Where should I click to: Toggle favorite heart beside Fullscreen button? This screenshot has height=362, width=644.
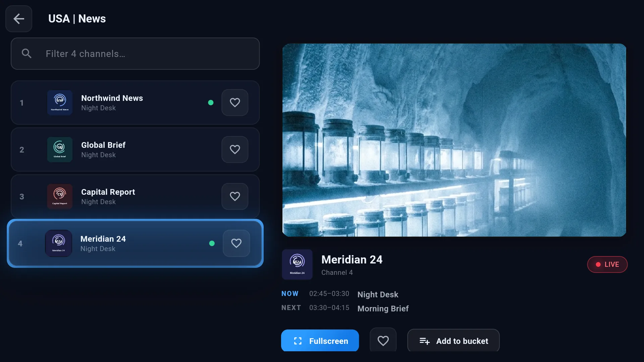tap(383, 341)
